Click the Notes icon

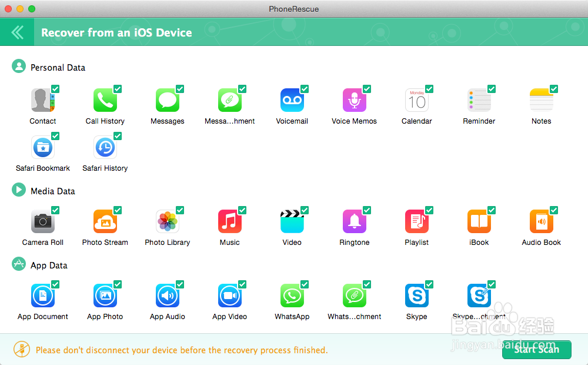tap(541, 100)
